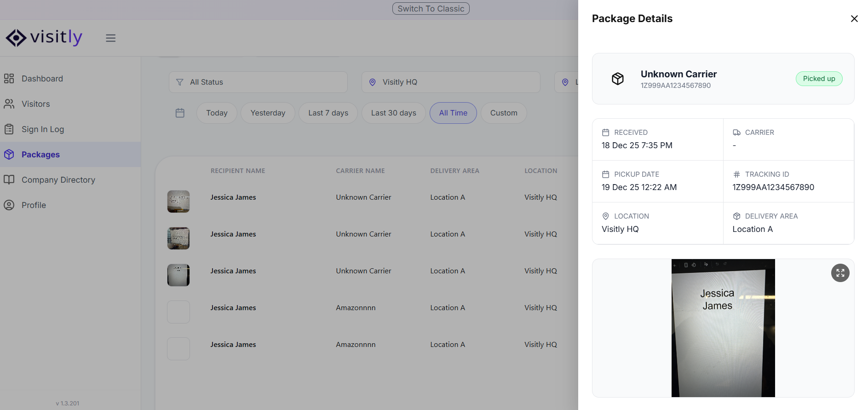868x410 pixels.
Task: Click the Delivery Area box icon
Action: click(736, 216)
